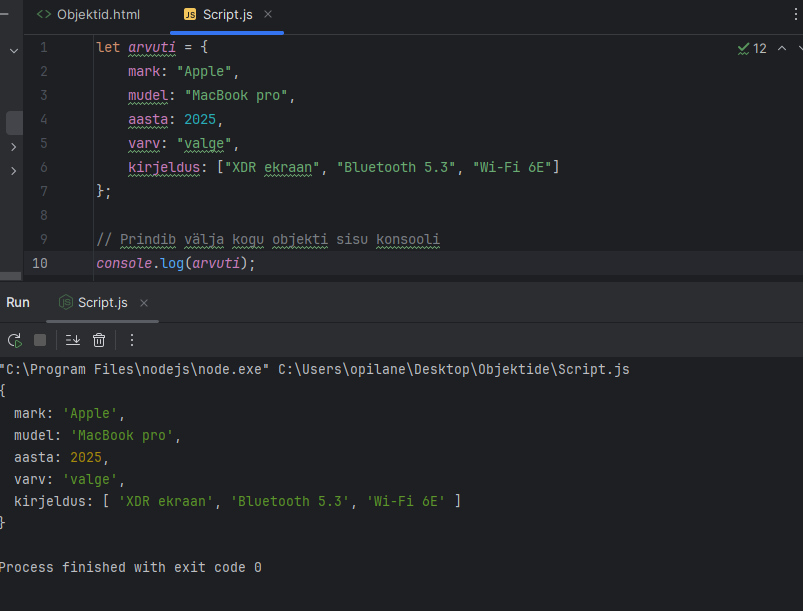Collapse the expanded project tree node
803x611 pixels.
13,49
